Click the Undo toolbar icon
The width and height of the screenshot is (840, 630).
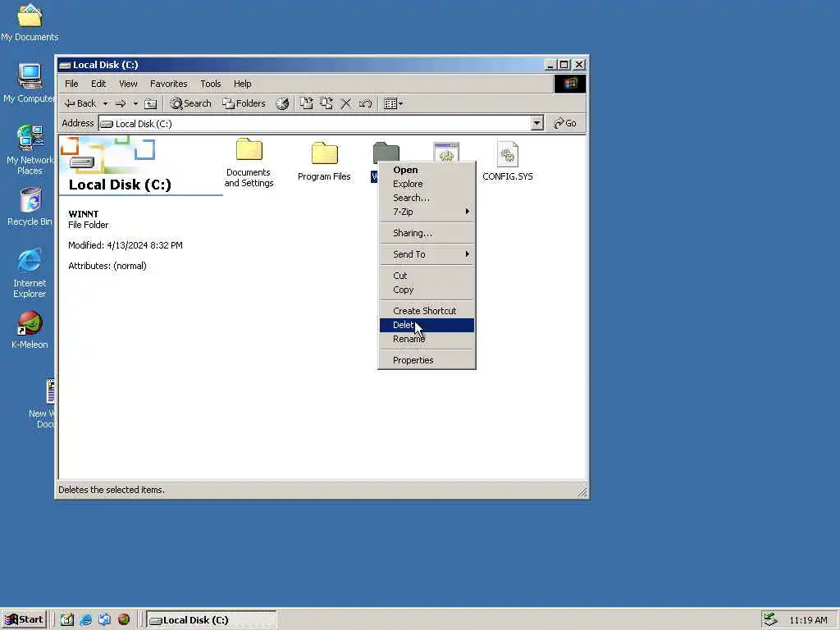coord(366,103)
